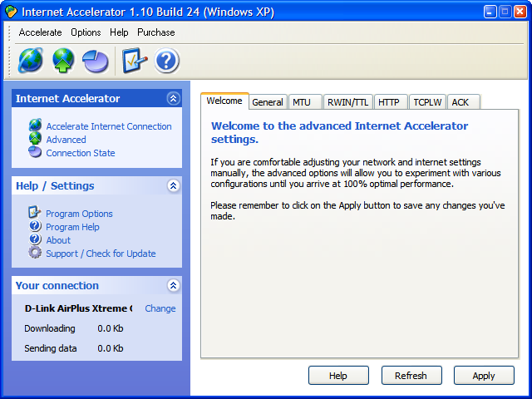The height and width of the screenshot is (399, 532).
Task: Open the Options menu
Action: (86, 32)
